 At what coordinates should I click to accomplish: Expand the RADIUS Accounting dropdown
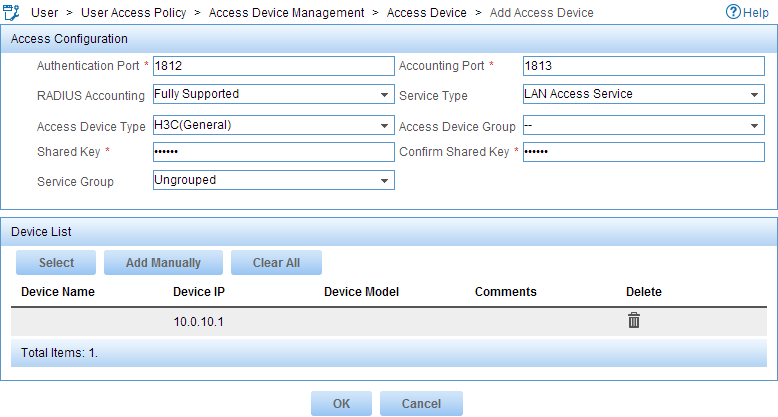click(x=273, y=94)
